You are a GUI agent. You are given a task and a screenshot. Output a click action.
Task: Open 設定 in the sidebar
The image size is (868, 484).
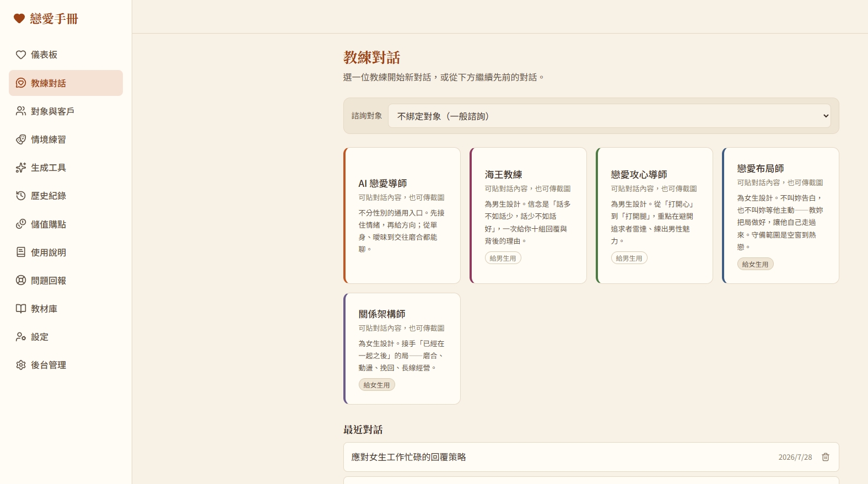tap(66, 336)
